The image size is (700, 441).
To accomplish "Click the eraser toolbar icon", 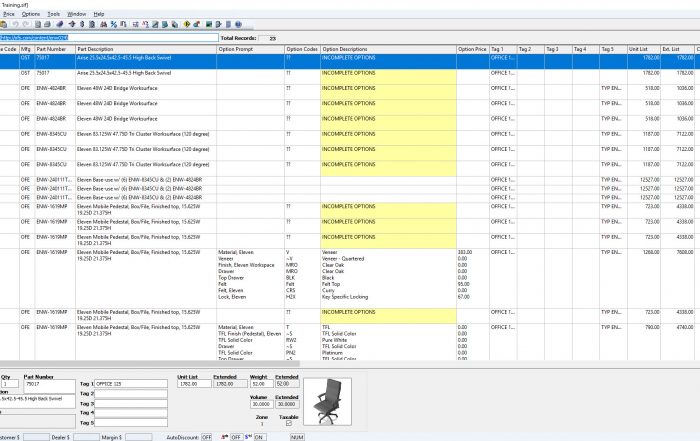I will coord(59,25).
